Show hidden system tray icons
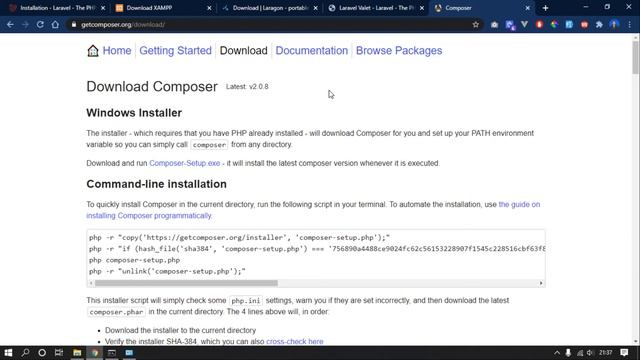Viewport: 640px width, 360px height. click(x=557, y=353)
